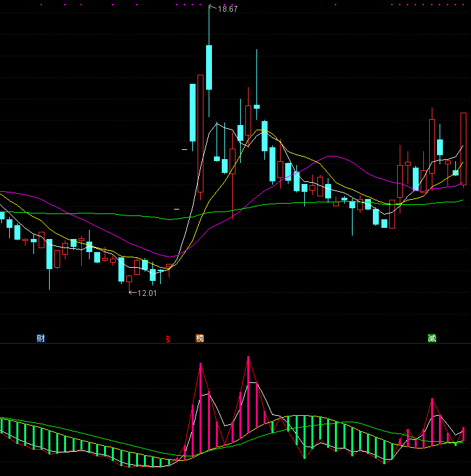Click the blue 财 finance marker icon
The height and width of the screenshot is (476, 471).
click(x=41, y=339)
